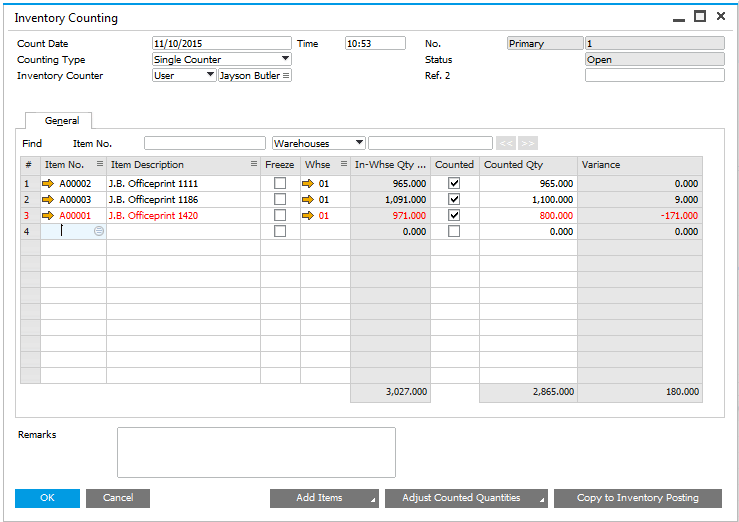Click the link arrow for item A00003
The height and width of the screenshot is (522, 739).
coord(49,200)
